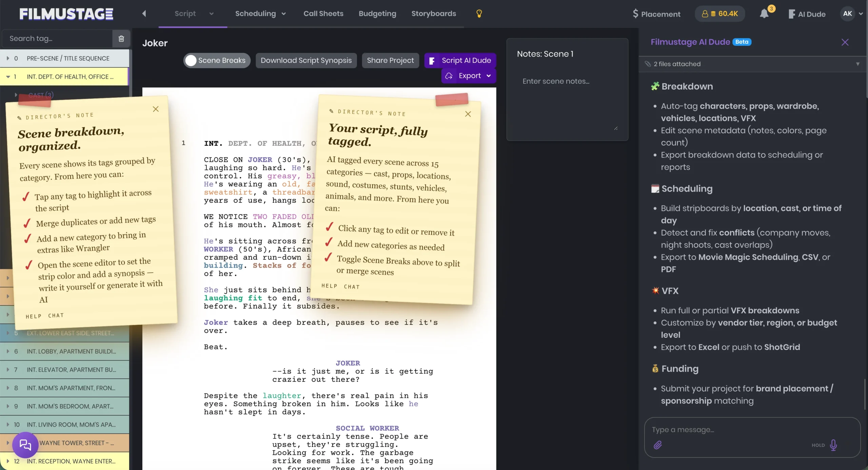Toggle the Scene Breaks switch
The height and width of the screenshot is (470, 868).
click(217, 60)
